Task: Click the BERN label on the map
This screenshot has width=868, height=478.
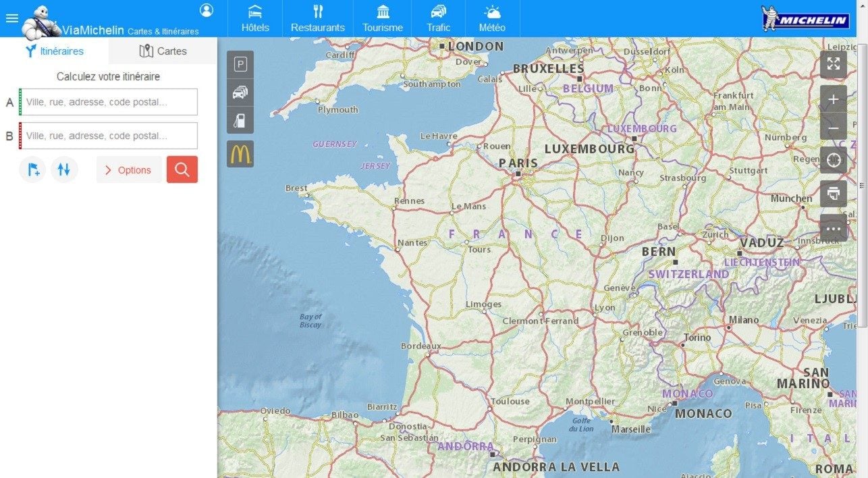Action: coord(659,251)
